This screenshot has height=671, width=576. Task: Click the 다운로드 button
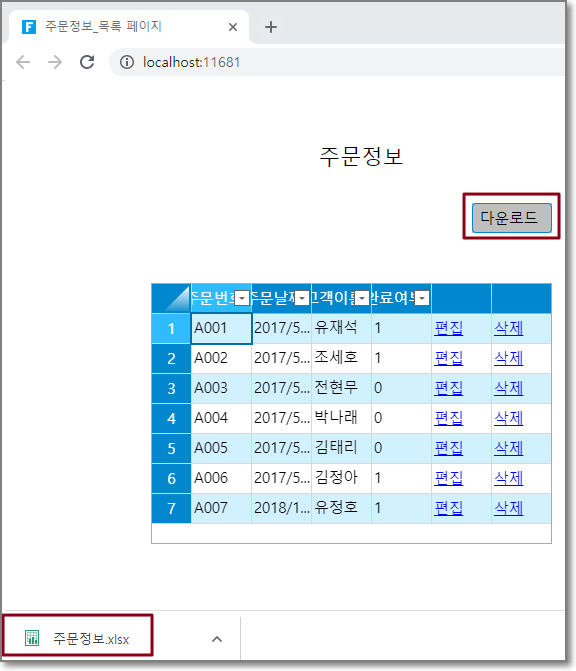point(511,218)
